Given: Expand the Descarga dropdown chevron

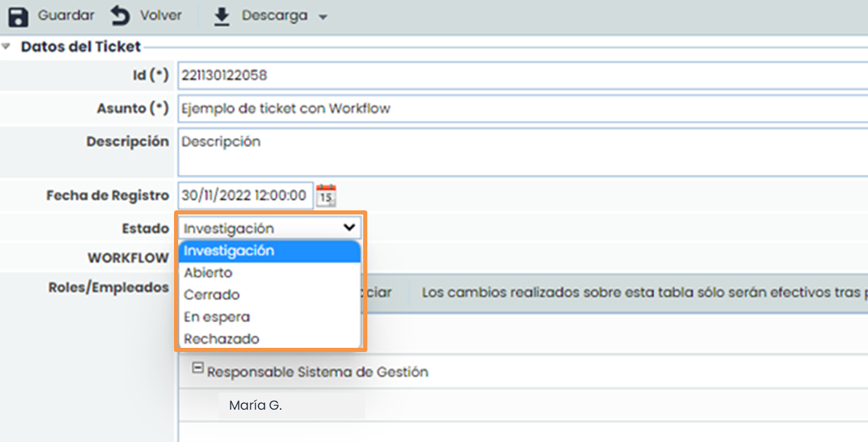Looking at the screenshot, I should (322, 15).
